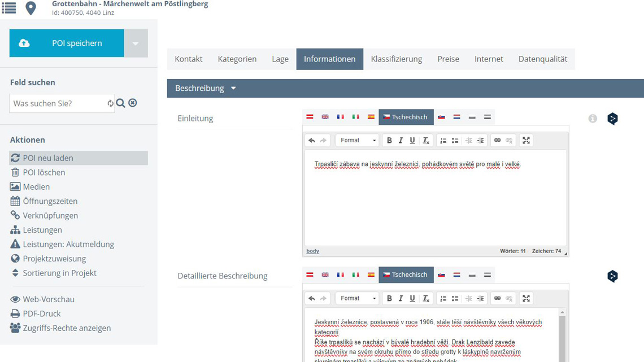The height and width of the screenshot is (362, 644).
Task: Switch to the Kontakt tab
Action: point(189,59)
